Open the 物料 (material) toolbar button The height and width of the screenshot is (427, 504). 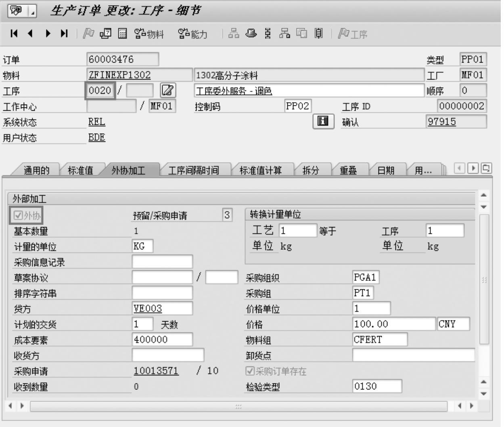pyautogui.click(x=149, y=34)
